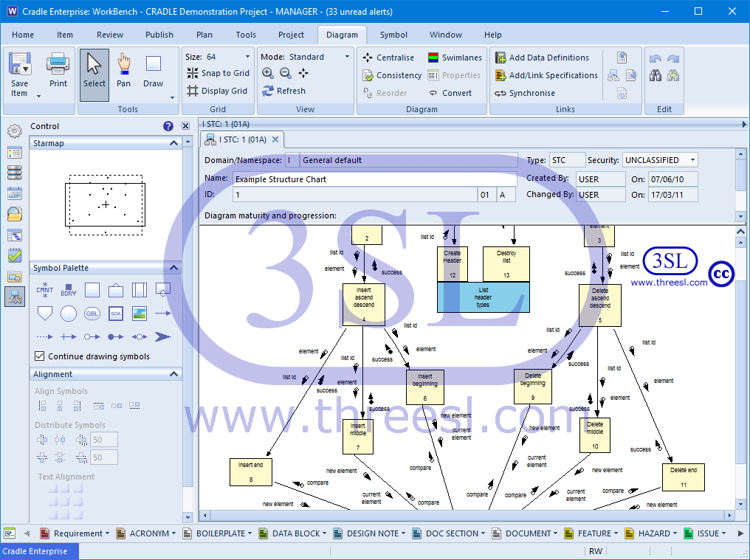Open the Review ribbon tab

pyautogui.click(x=110, y=35)
